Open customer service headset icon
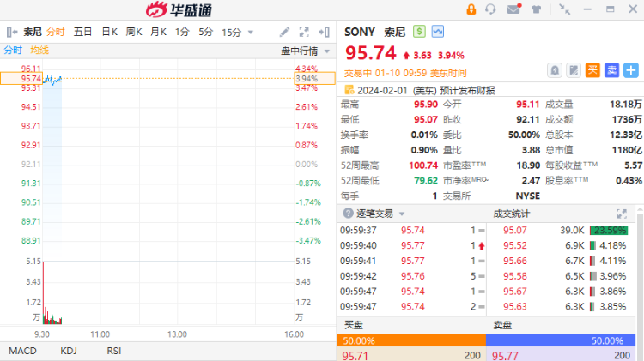The width and height of the screenshot is (644, 361). coord(491,9)
